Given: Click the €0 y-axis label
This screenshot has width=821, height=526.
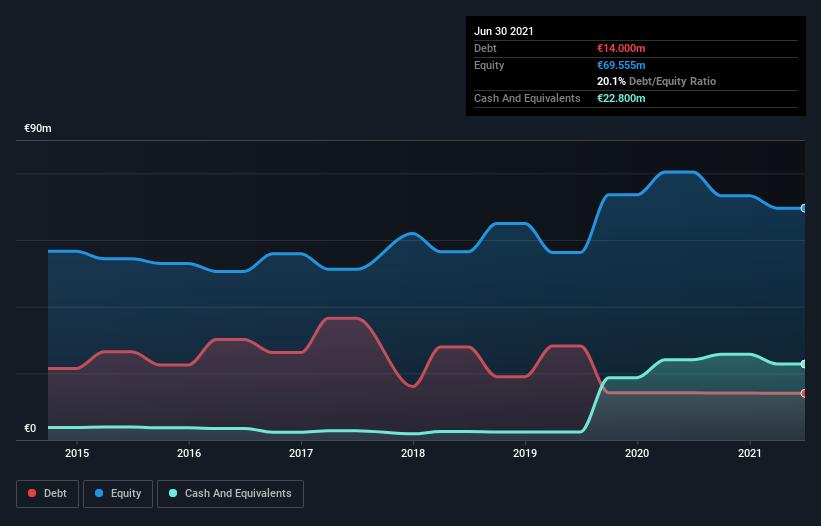Looking at the screenshot, I should point(30,428).
